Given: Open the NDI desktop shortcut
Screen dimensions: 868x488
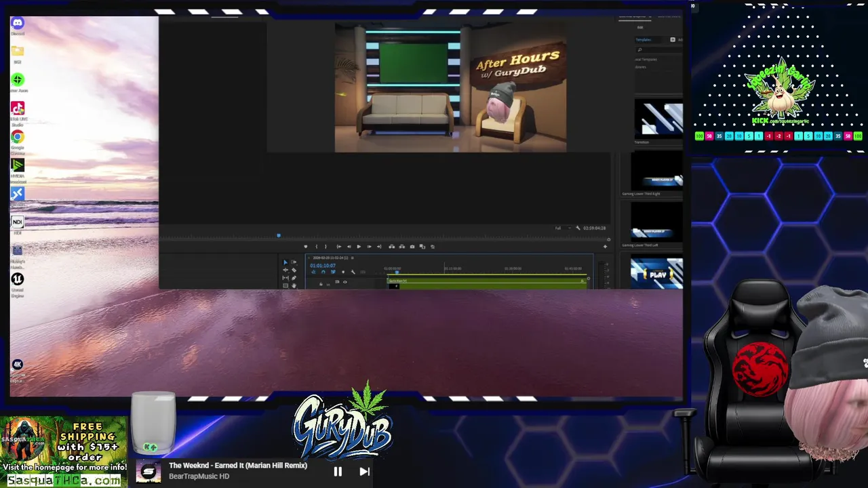Looking at the screenshot, I should coord(18,222).
